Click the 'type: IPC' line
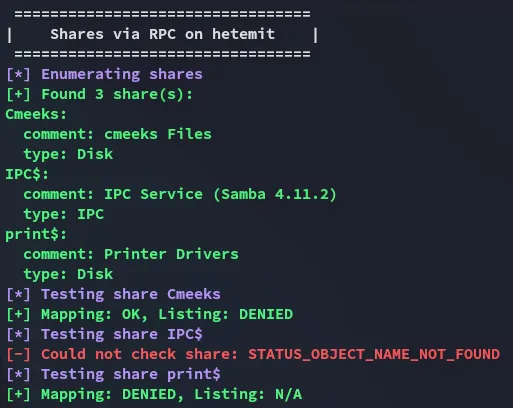The height and width of the screenshot is (408, 513). (x=64, y=214)
